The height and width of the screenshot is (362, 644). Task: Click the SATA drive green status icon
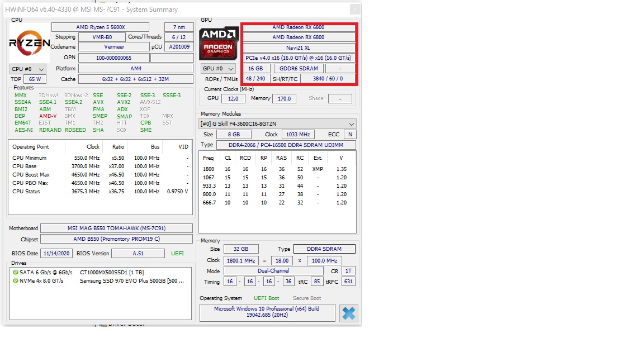tap(16, 272)
